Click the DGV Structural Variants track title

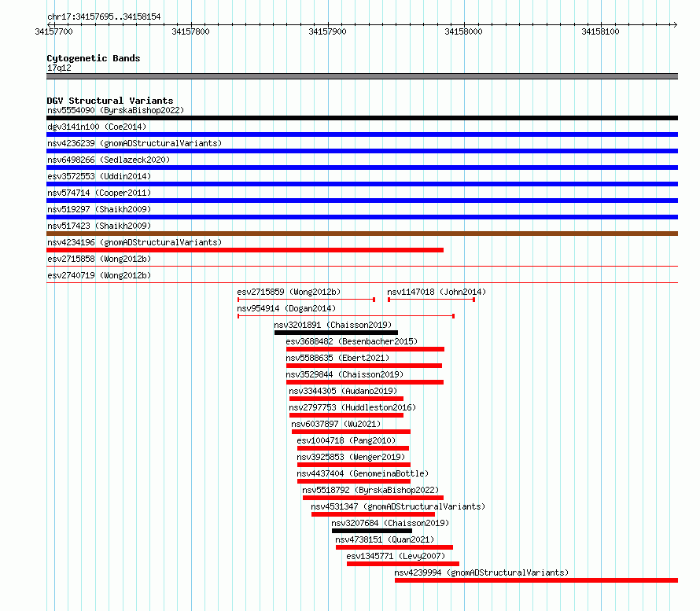click(110, 101)
